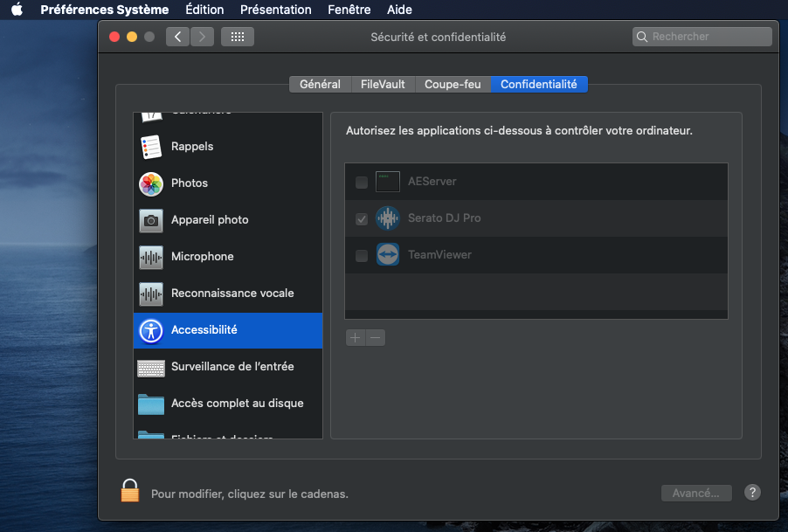This screenshot has height=532, width=788.
Task: Click the Accessibilité figure icon
Action: click(x=151, y=331)
